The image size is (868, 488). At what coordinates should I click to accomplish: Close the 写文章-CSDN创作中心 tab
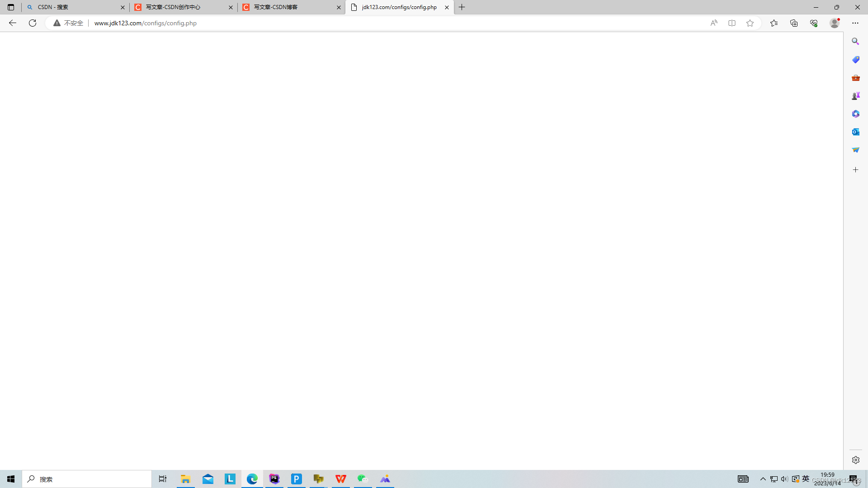231,7
